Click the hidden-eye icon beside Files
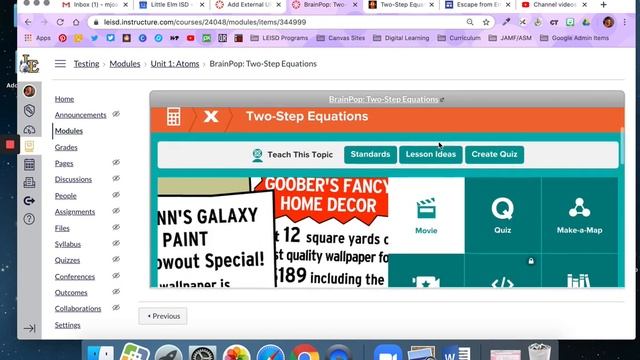Viewport: 640px width, 360px height. 116,227
